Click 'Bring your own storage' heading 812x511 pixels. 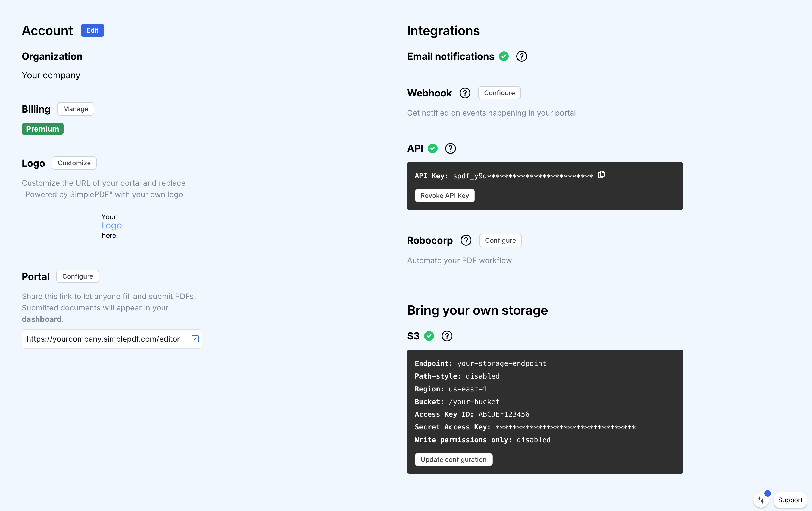pos(477,310)
